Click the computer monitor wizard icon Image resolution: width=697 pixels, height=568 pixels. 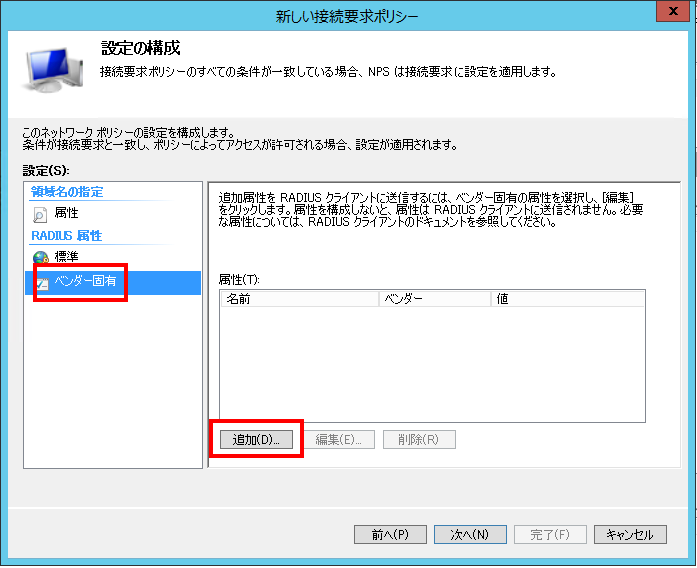(53, 69)
